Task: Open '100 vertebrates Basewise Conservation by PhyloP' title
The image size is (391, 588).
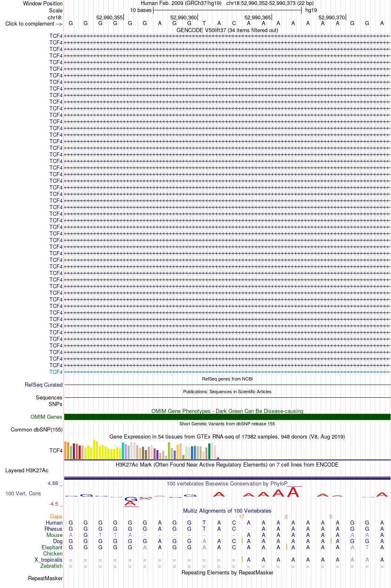Action: point(227,483)
